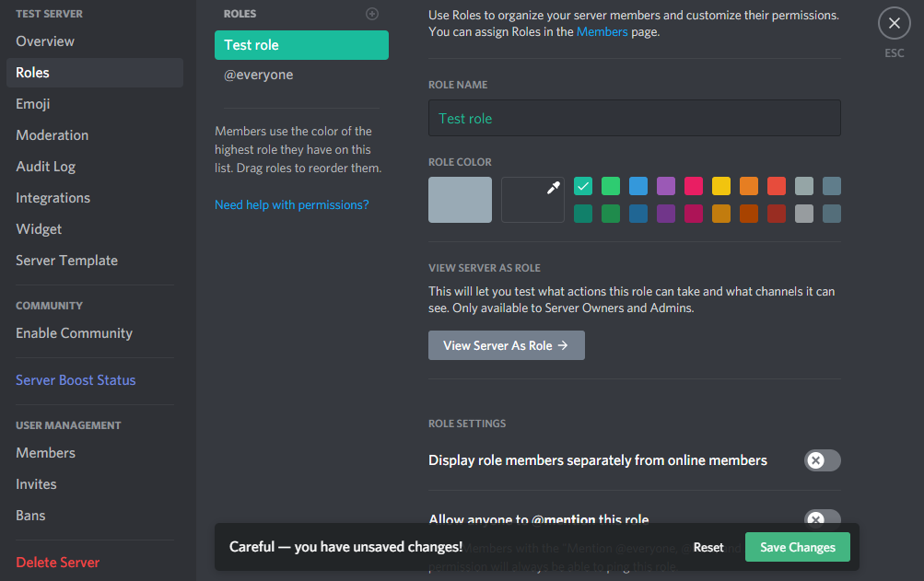The image size is (924, 581).
Task: Open the Invites page
Action: click(95, 483)
